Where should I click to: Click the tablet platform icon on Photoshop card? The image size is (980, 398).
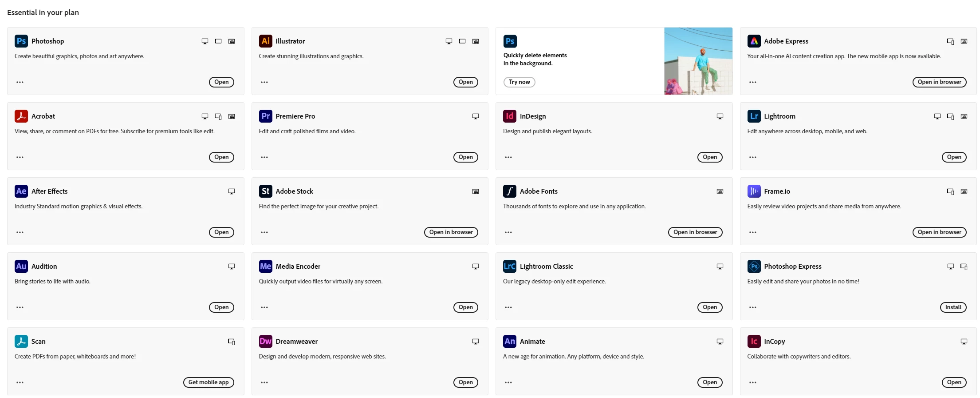click(218, 41)
